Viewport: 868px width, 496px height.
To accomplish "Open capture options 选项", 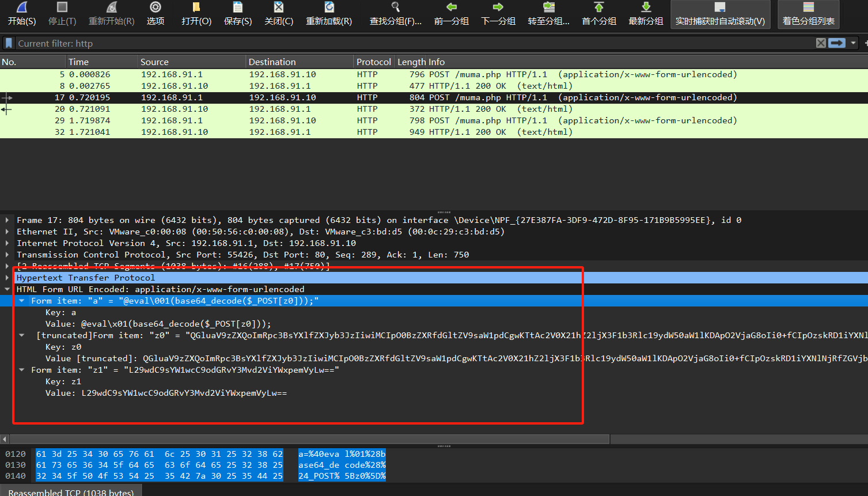I will [156, 14].
